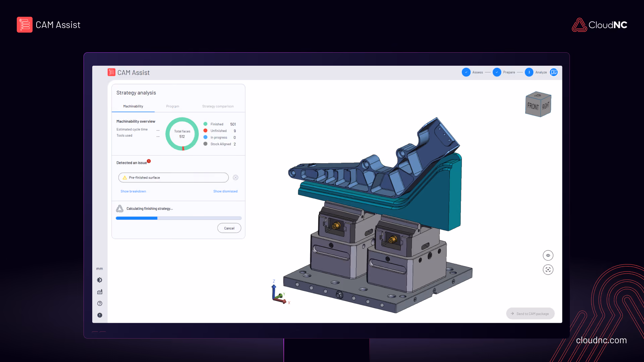
Task: Click the XYZ axis triad indicator
Action: point(280,292)
